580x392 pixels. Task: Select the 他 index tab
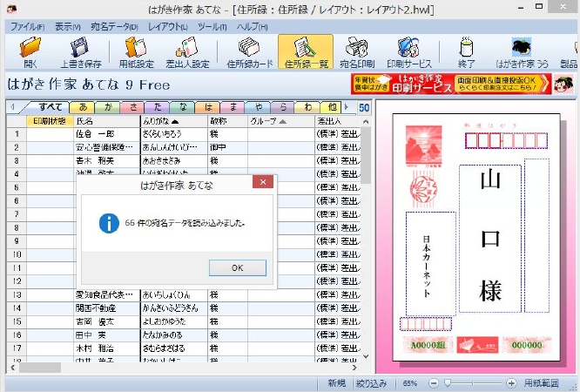click(x=332, y=107)
